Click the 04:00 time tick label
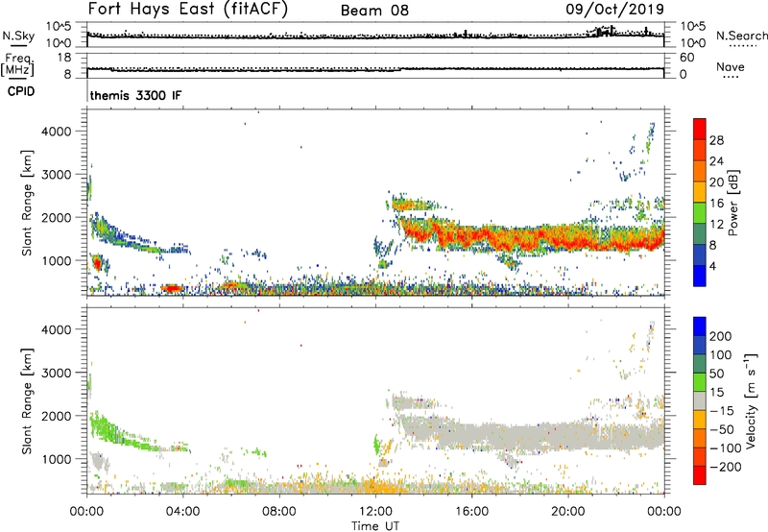This screenshot has width=768, height=532. pos(183,512)
